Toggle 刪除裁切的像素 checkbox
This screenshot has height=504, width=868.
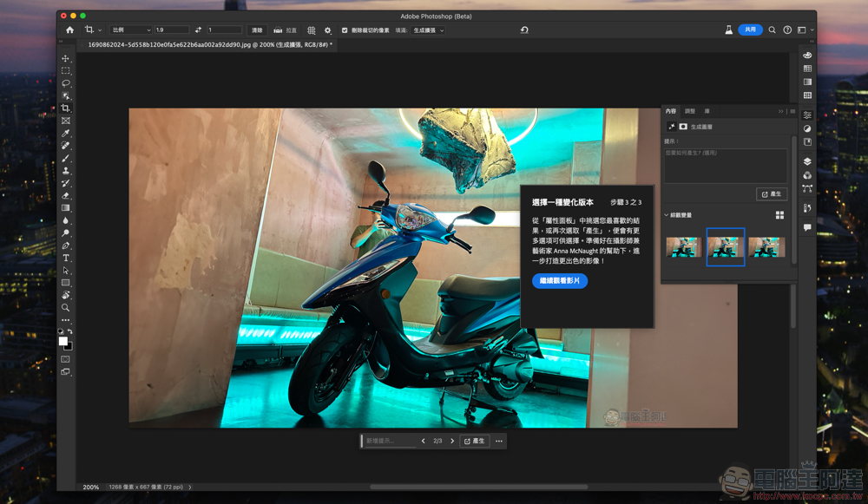coord(345,30)
